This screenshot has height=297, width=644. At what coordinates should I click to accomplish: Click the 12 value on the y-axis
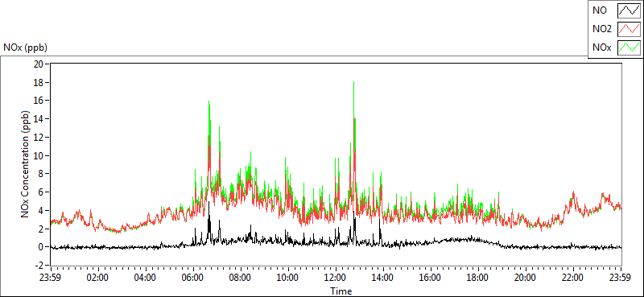point(39,137)
